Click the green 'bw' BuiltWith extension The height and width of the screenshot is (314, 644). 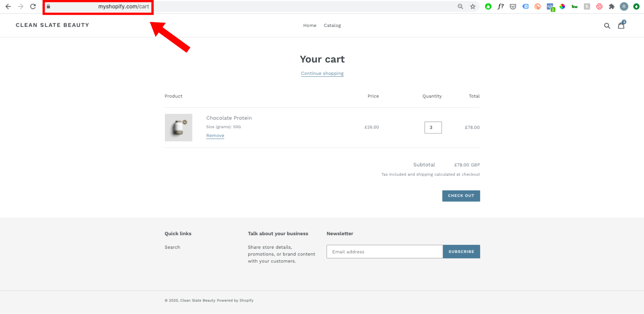pos(575,6)
